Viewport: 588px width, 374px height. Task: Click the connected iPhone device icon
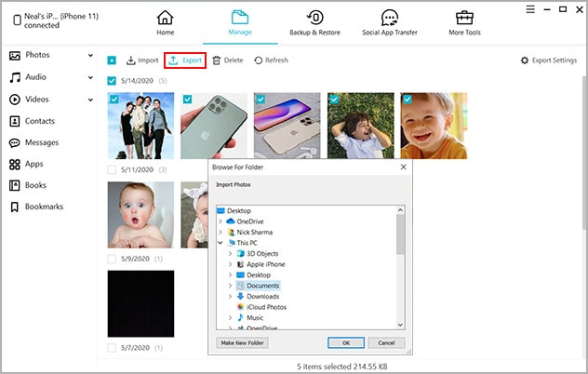[17, 20]
